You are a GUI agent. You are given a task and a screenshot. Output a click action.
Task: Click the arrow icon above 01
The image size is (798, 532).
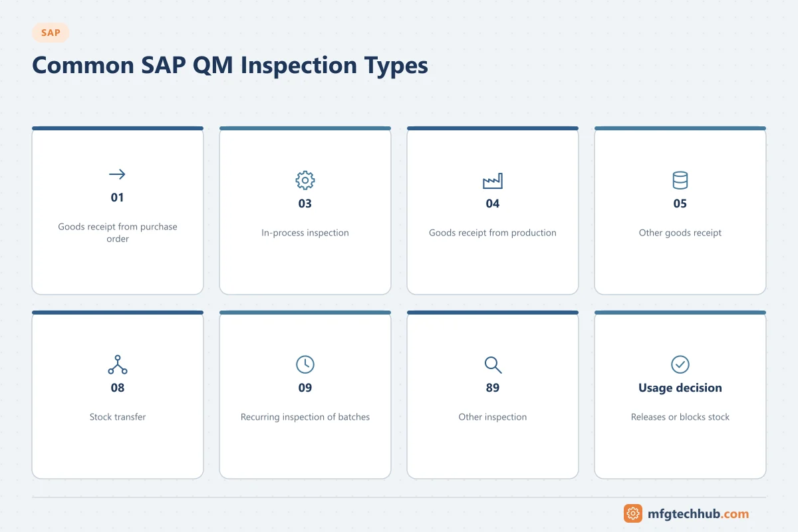tap(117, 174)
